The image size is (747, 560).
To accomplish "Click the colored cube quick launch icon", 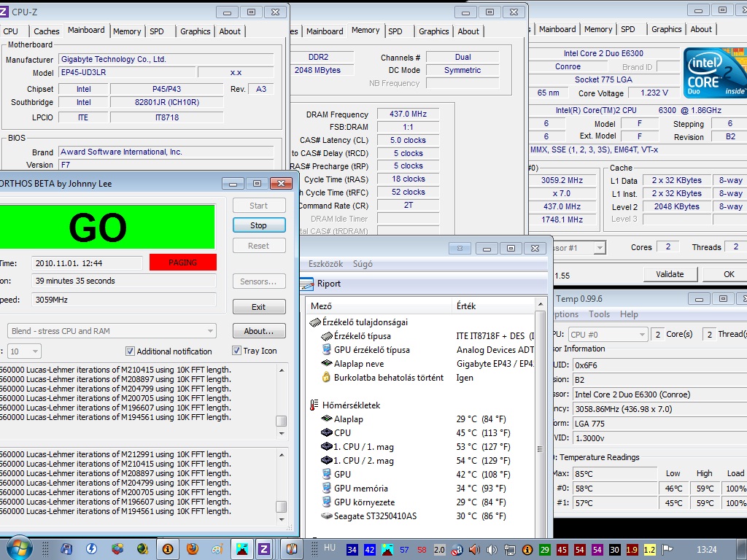I will point(117,549).
